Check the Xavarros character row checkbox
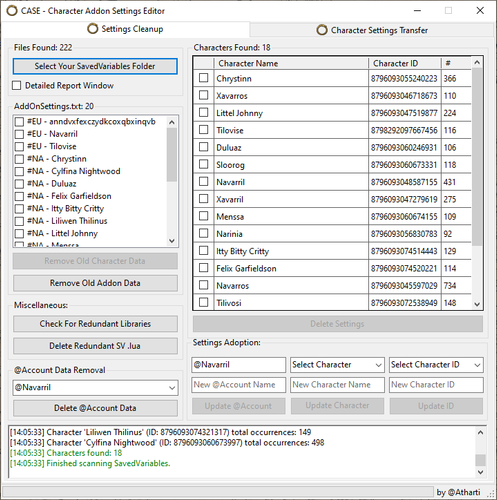 (204, 95)
